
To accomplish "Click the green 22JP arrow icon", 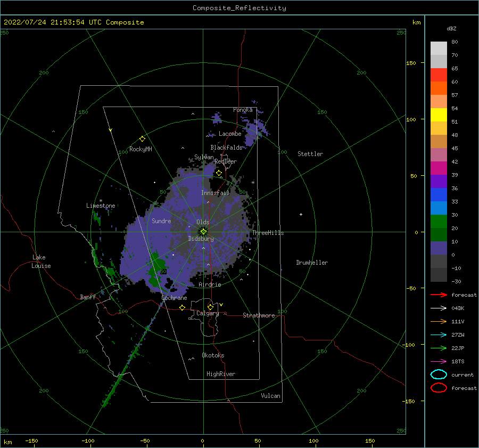I will pyautogui.click(x=439, y=348).
